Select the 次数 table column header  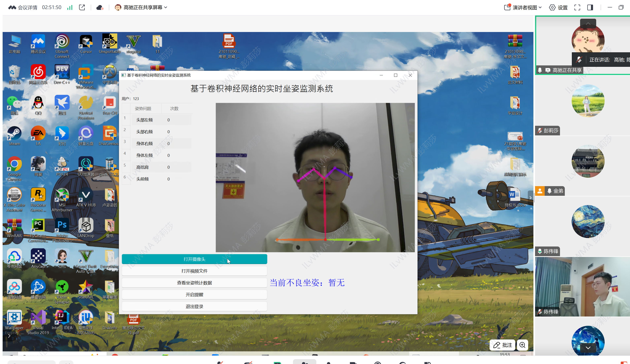click(x=174, y=108)
